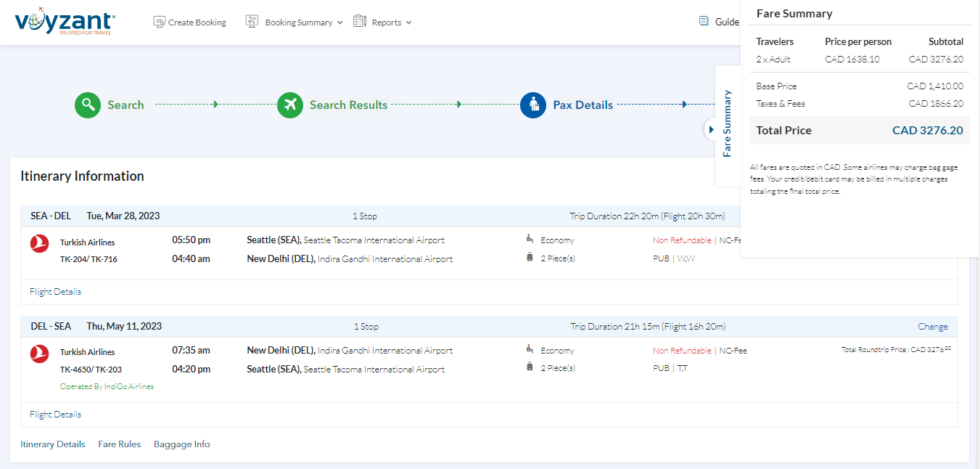Click the Pax Details person step icon
Screen dimensions: 980x469
click(533, 105)
